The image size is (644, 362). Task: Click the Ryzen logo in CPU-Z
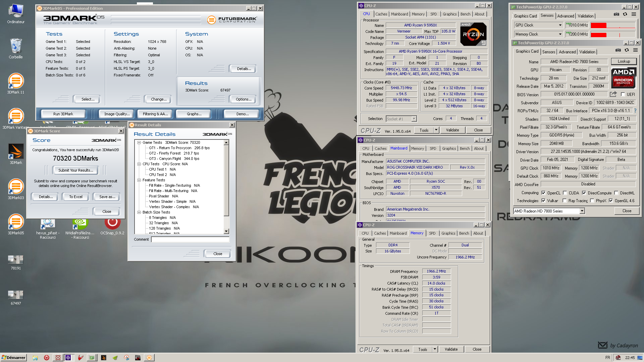coord(473,34)
